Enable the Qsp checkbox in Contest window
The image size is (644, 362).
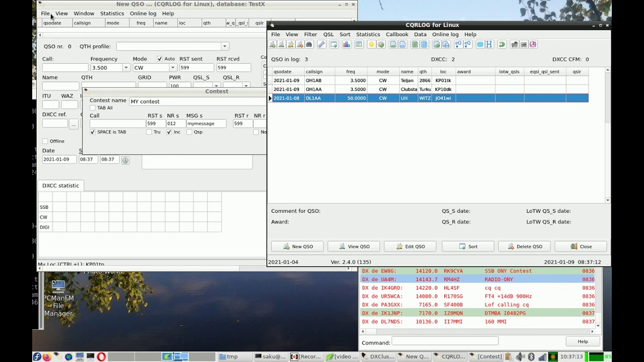[189, 132]
